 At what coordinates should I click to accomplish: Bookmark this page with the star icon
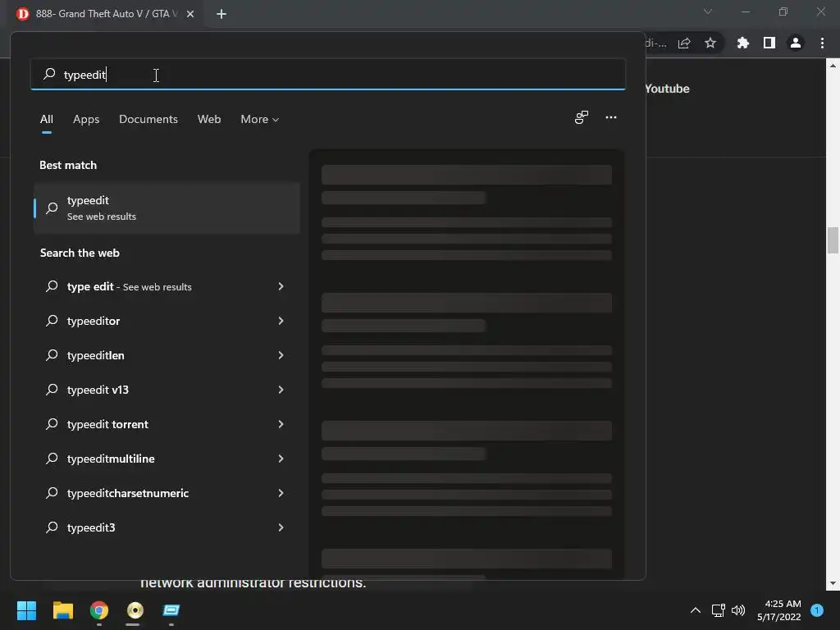click(710, 43)
